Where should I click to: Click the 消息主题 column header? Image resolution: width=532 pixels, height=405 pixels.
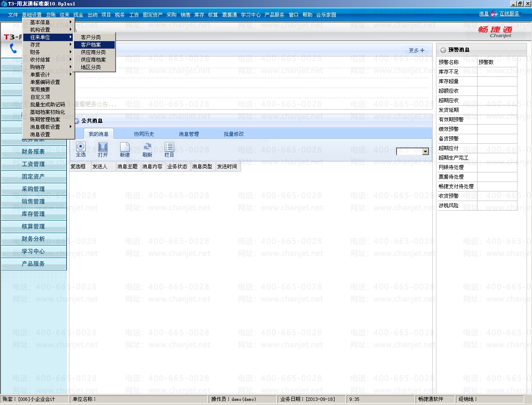click(128, 167)
